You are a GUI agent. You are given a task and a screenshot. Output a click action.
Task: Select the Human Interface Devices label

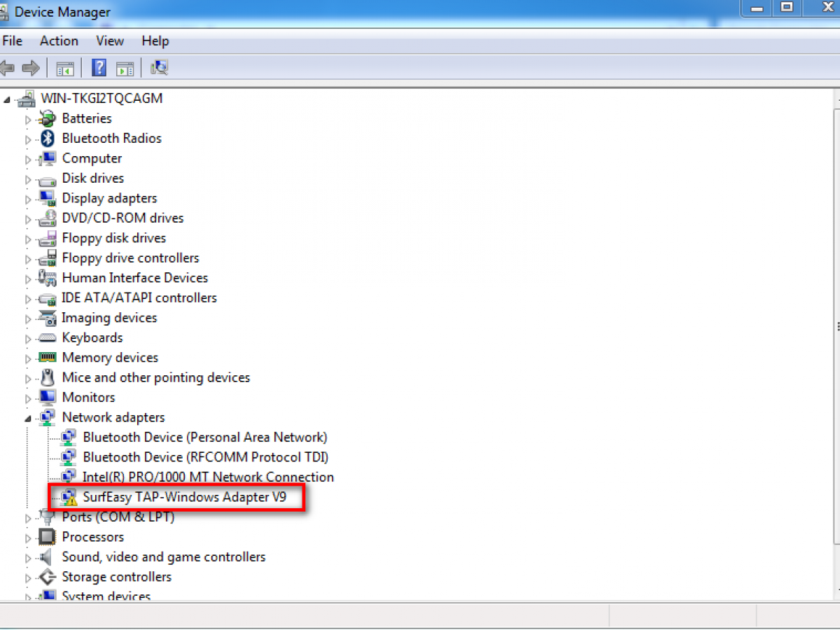tap(135, 278)
